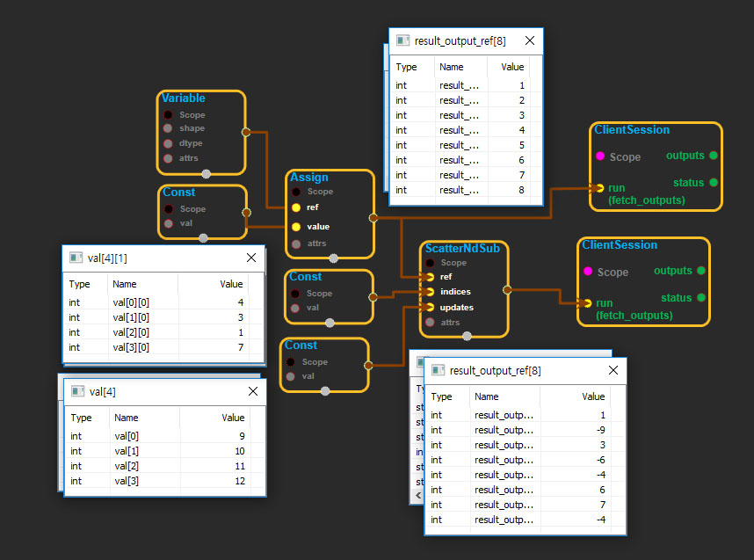
Task: Select the Assign node by its title
Action: pos(309,177)
